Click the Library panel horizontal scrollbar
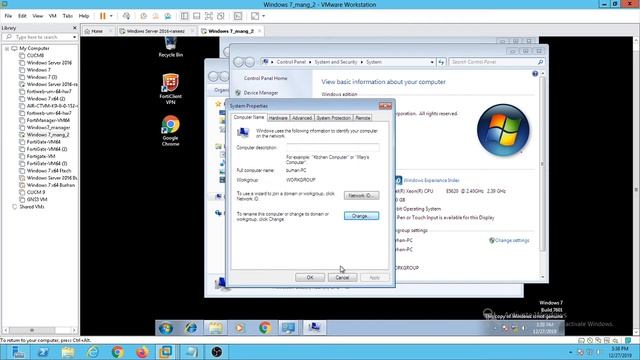640x360 pixels. click(32, 330)
